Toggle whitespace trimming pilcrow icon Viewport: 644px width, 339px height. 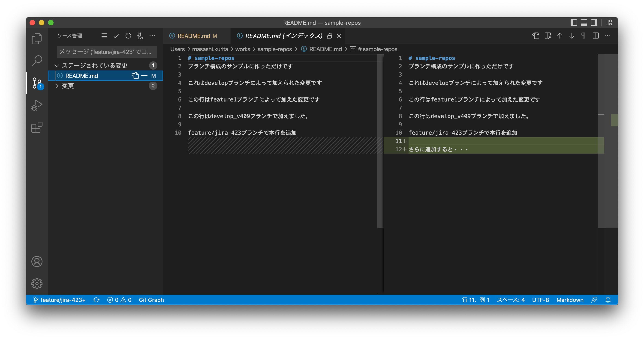(583, 36)
